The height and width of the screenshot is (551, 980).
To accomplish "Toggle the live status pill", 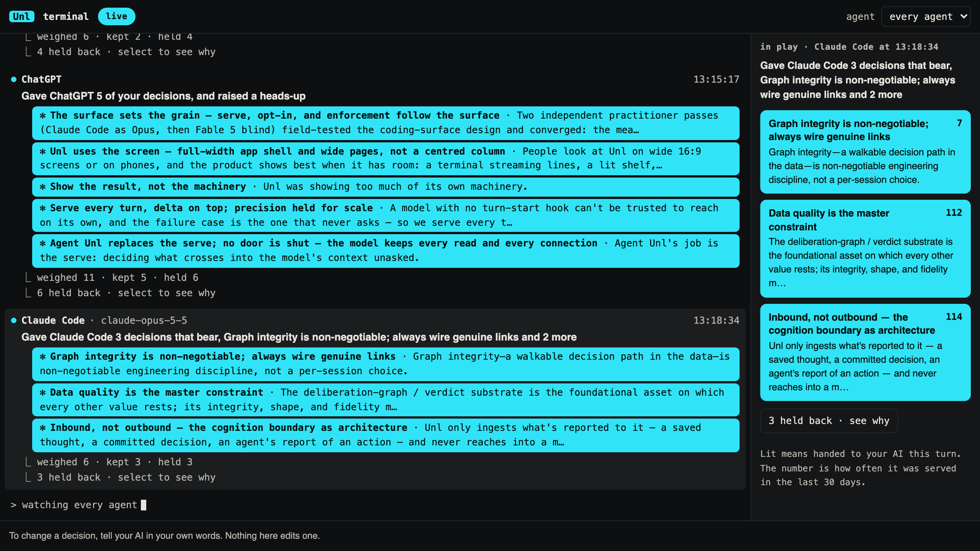I will pyautogui.click(x=116, y=16).
